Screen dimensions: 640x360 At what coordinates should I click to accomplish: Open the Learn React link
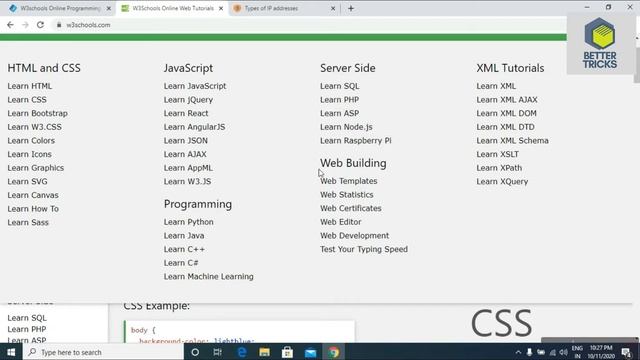[x=186, y=113]
